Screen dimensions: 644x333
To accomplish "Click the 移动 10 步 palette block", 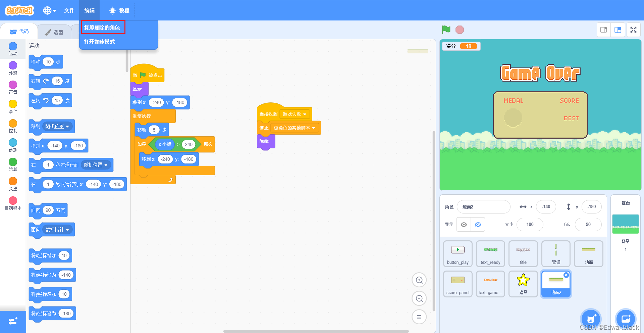I will coord(46,62).
